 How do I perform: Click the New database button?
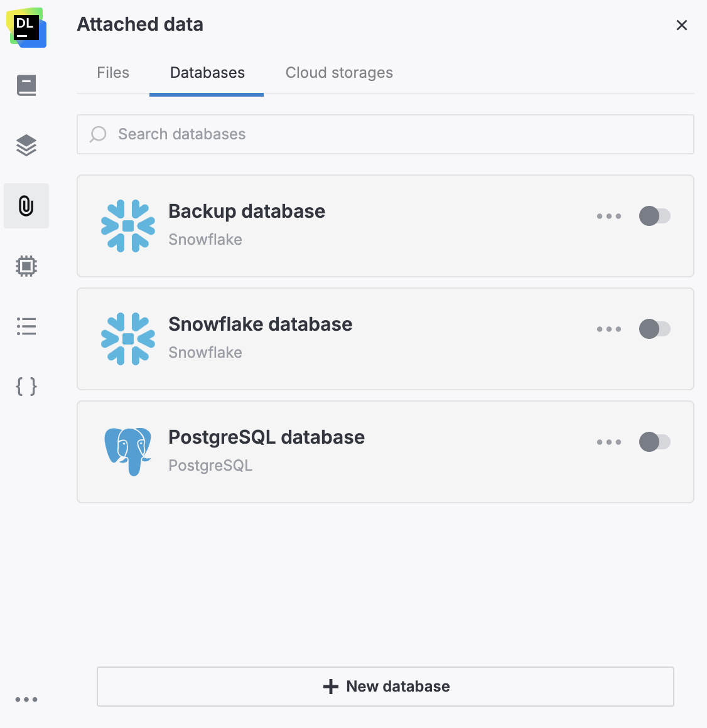click(385, 686)
